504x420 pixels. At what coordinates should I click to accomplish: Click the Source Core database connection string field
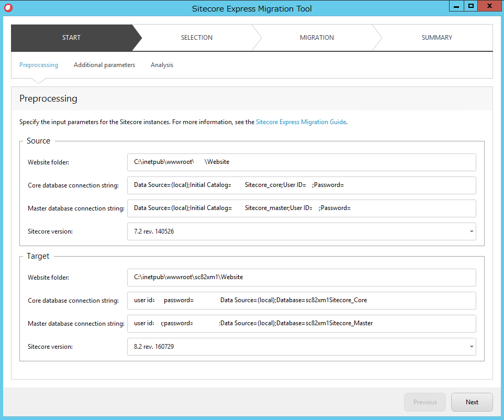point(301,185)
